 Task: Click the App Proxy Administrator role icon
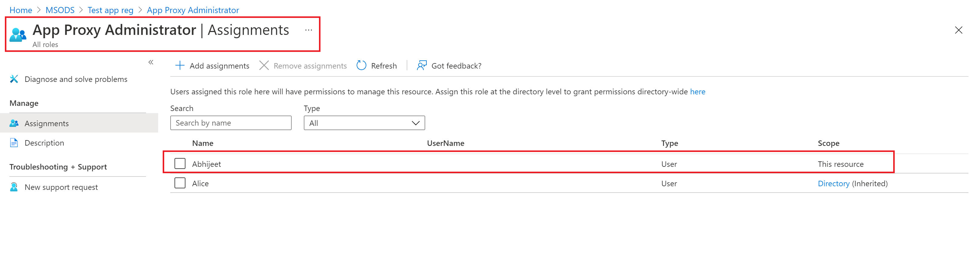tap(18, 35)
